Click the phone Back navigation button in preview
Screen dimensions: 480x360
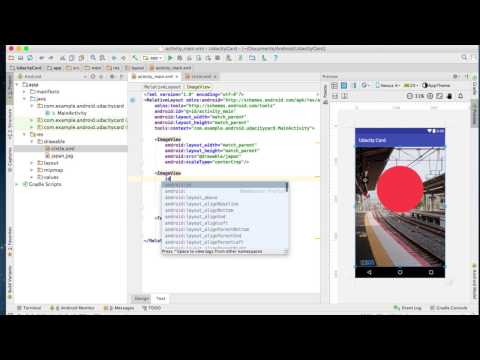(369, 272)
